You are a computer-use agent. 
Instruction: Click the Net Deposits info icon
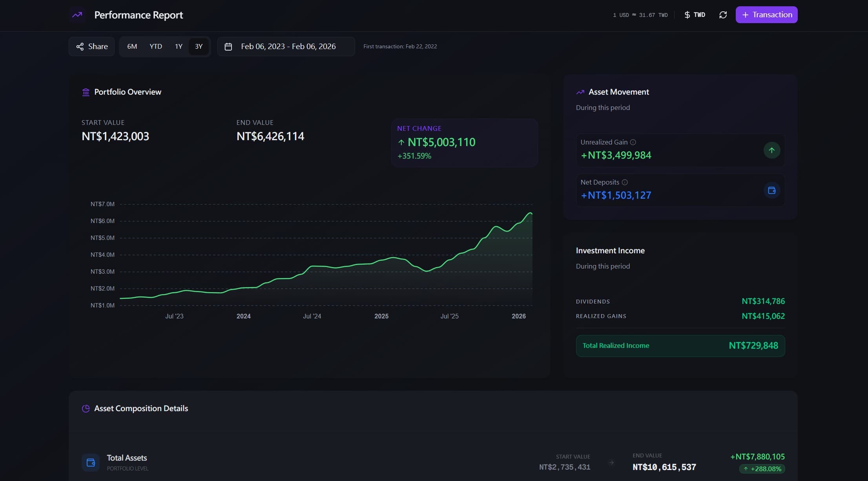(625, 182)
